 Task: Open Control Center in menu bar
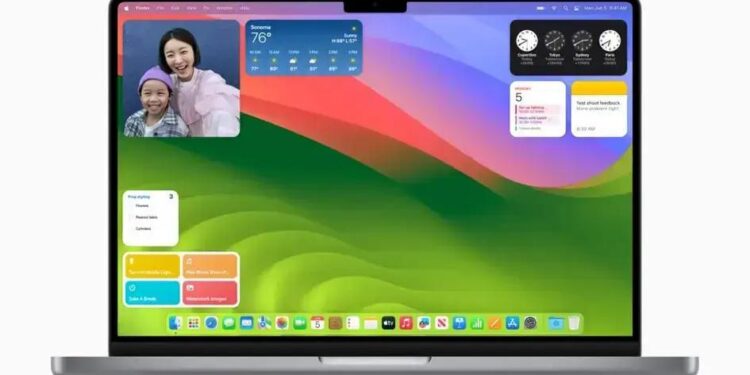[x=576, y=8]
